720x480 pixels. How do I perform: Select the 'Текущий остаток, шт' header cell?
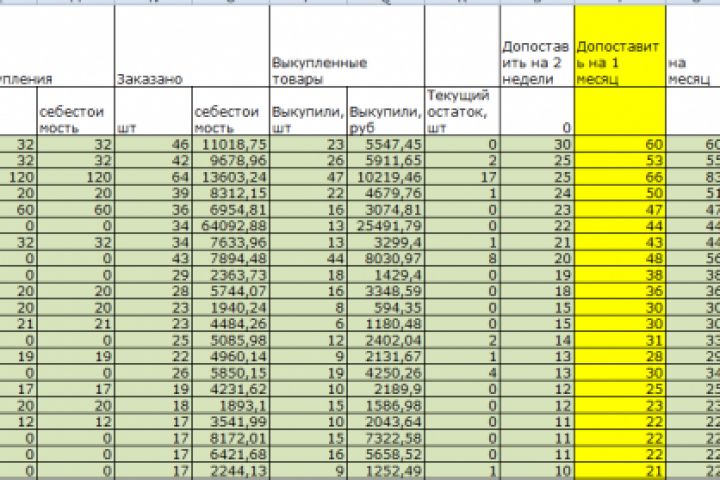[x=462, y=111]
